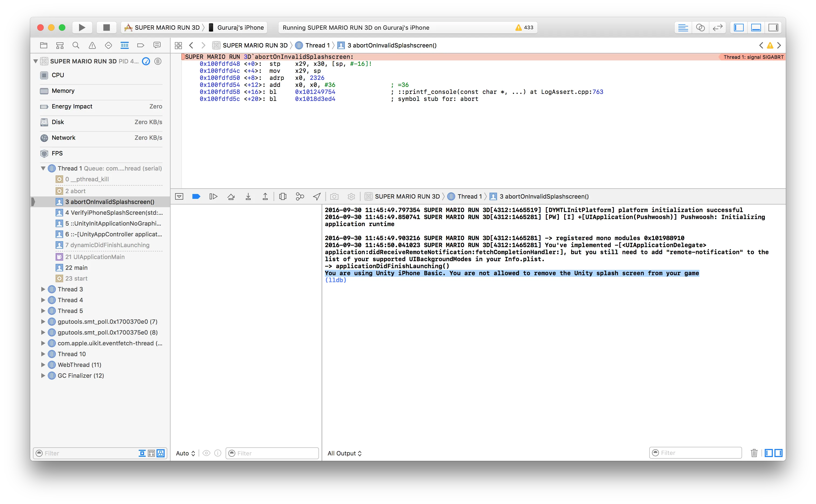The width and height of the screenshot is (816, 504).
Task: Click Simulate Location arrow icon
Action: click(317, 197)
